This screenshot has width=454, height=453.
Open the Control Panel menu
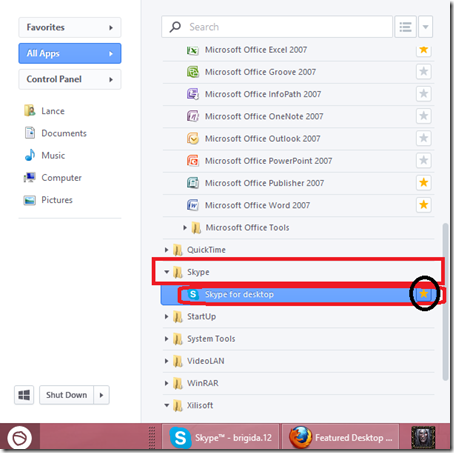70,79
